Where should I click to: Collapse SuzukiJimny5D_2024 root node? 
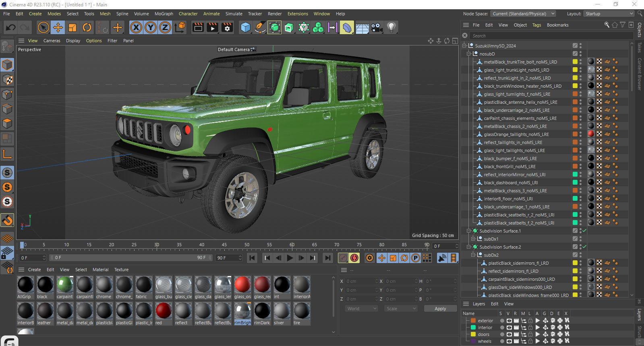coord(464,46)
